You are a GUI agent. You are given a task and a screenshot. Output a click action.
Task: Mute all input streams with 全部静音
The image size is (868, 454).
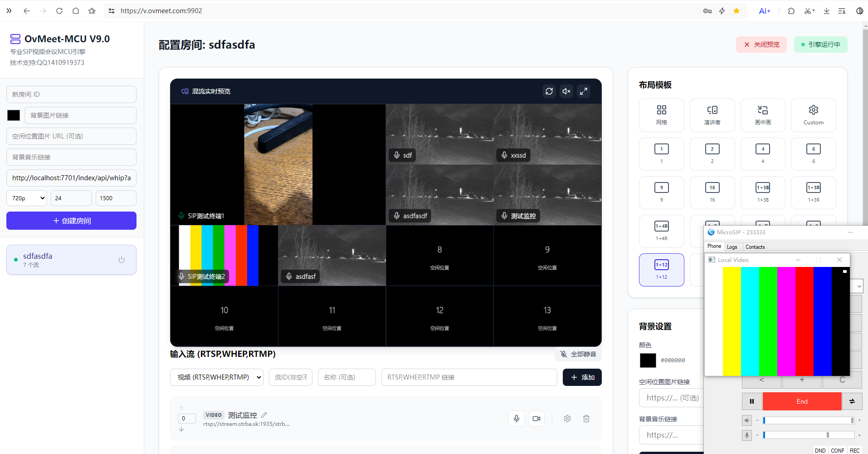tap(578, 354)
